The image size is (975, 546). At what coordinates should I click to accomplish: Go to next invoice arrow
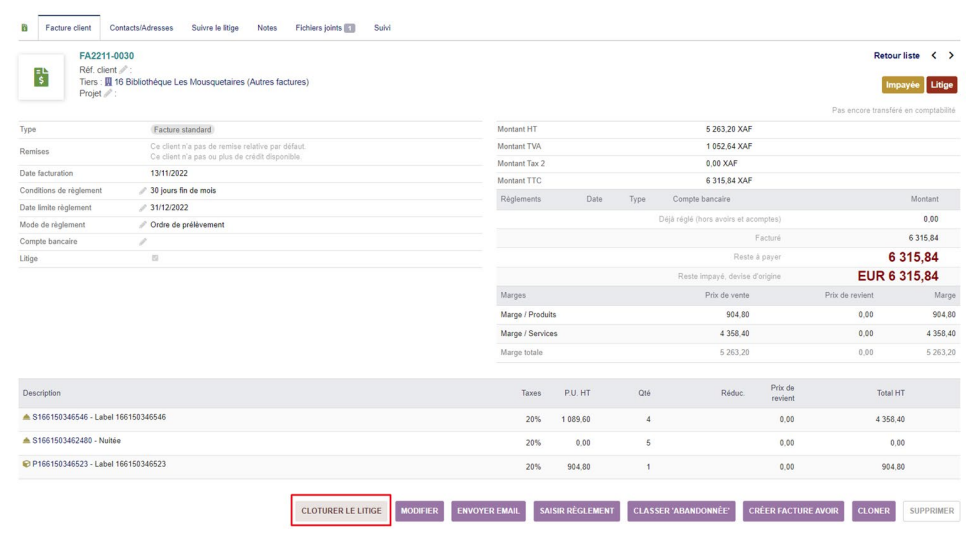point(951,55)
